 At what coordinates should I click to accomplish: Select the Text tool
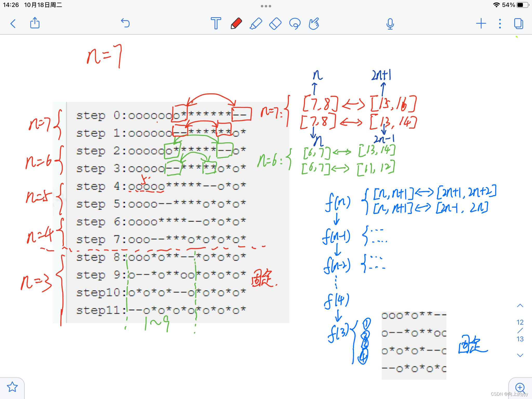coord(216,23)
